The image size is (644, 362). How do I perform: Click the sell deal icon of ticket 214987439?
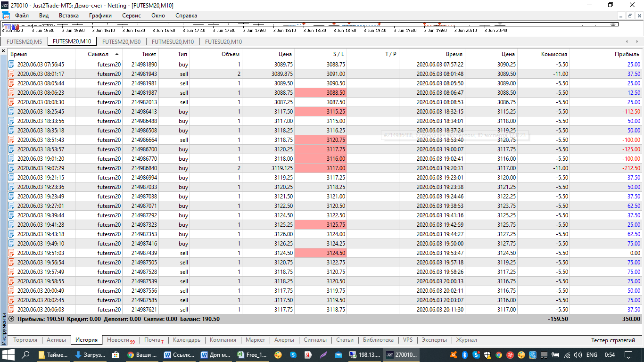click(x=12, y=253)
